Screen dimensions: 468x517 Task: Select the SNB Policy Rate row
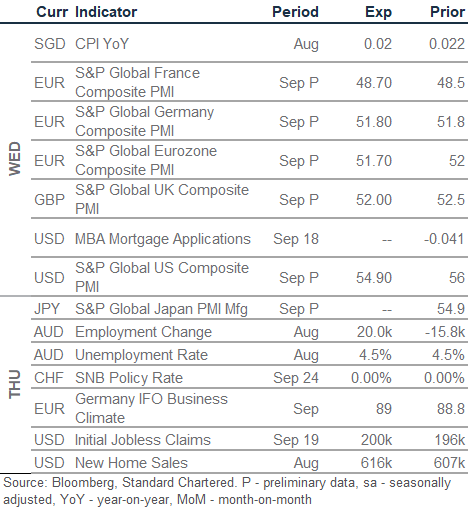249,378
